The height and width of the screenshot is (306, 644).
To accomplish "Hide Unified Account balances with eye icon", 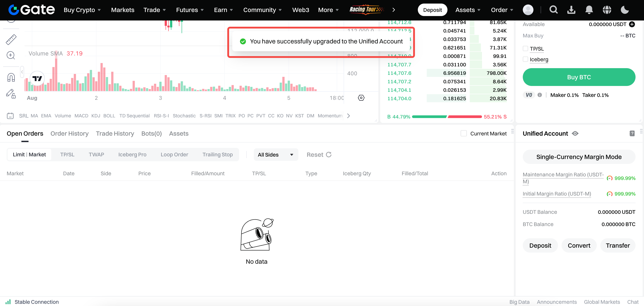I will (x=575, y=134).
